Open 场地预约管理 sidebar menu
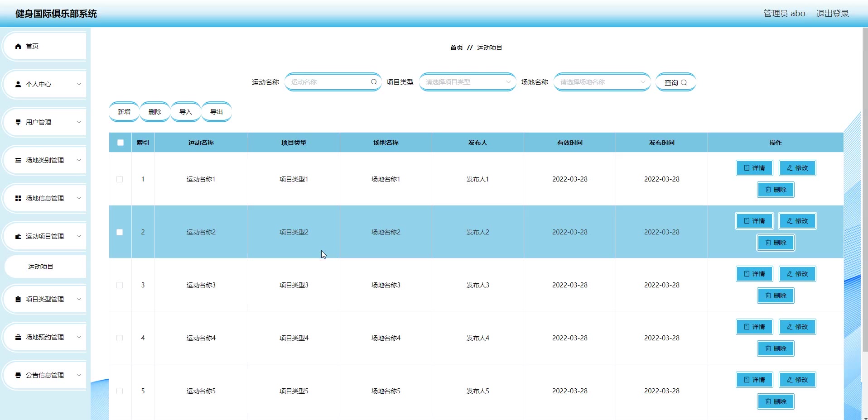Screen dimensions: 868x420 coord(45,337)
